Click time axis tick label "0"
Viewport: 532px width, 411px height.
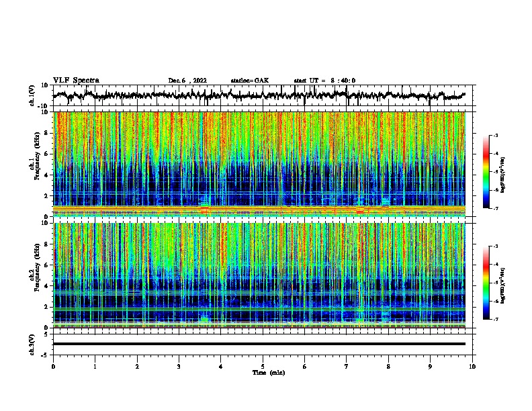53,366
